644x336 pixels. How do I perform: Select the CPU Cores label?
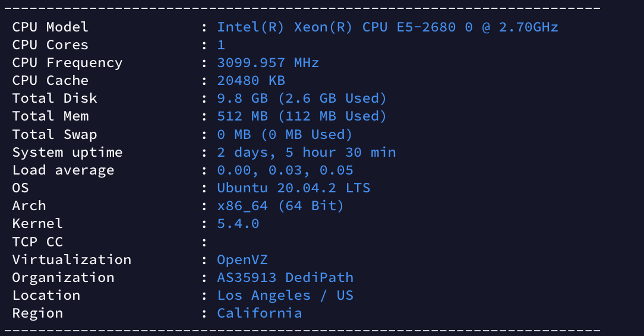pyautogui.click(x=50, y=45)
